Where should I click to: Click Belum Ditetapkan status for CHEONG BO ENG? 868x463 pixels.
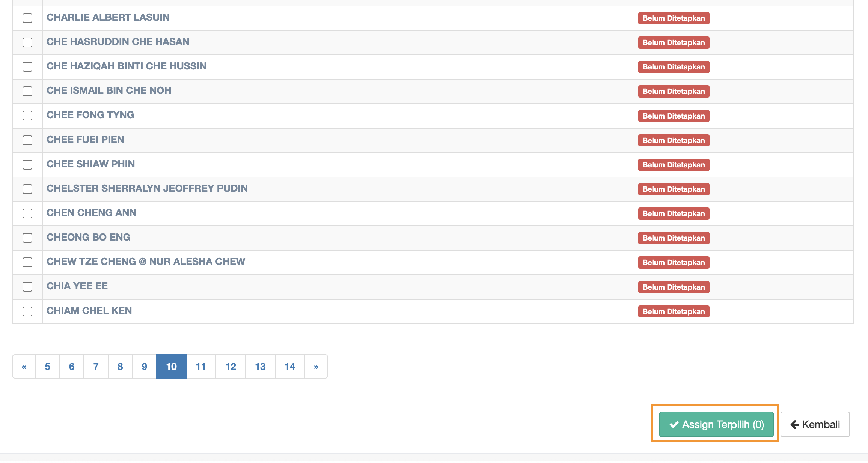tap(674, 238)
